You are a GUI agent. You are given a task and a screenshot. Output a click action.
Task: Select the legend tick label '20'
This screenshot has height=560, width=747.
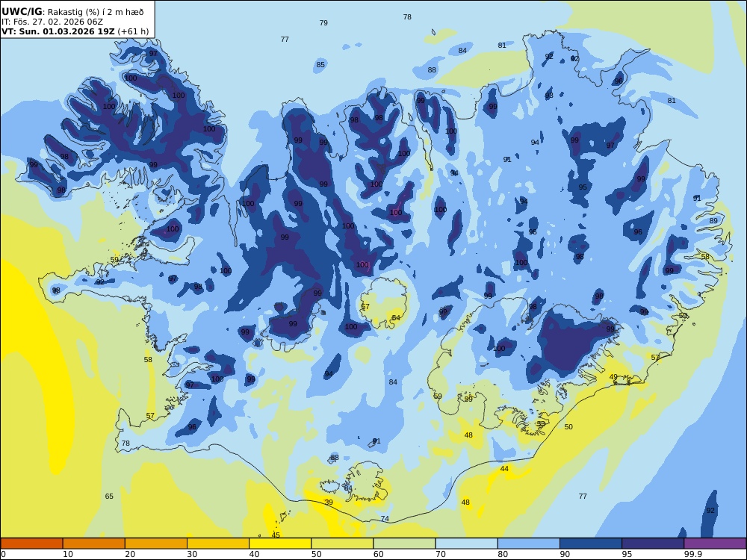point(130,554)
